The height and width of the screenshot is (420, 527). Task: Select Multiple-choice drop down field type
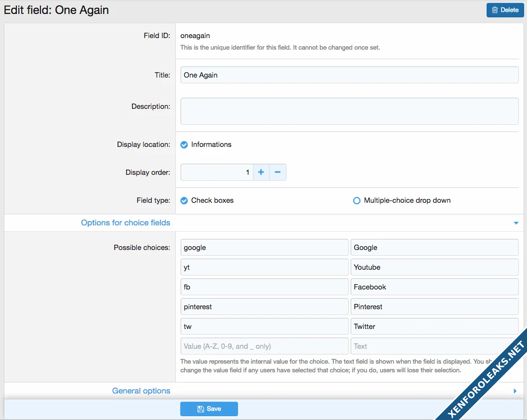tap(356, 200)
